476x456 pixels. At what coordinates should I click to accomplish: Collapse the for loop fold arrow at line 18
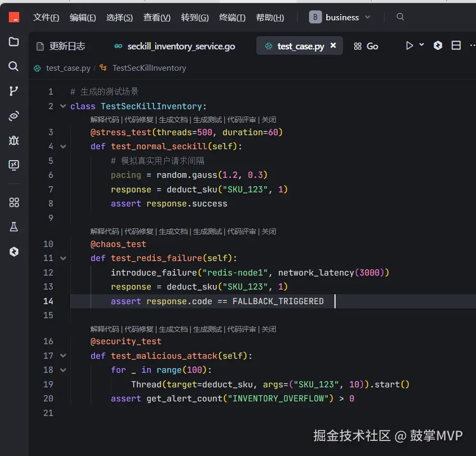pyautogui.click(x=63, y=370)
